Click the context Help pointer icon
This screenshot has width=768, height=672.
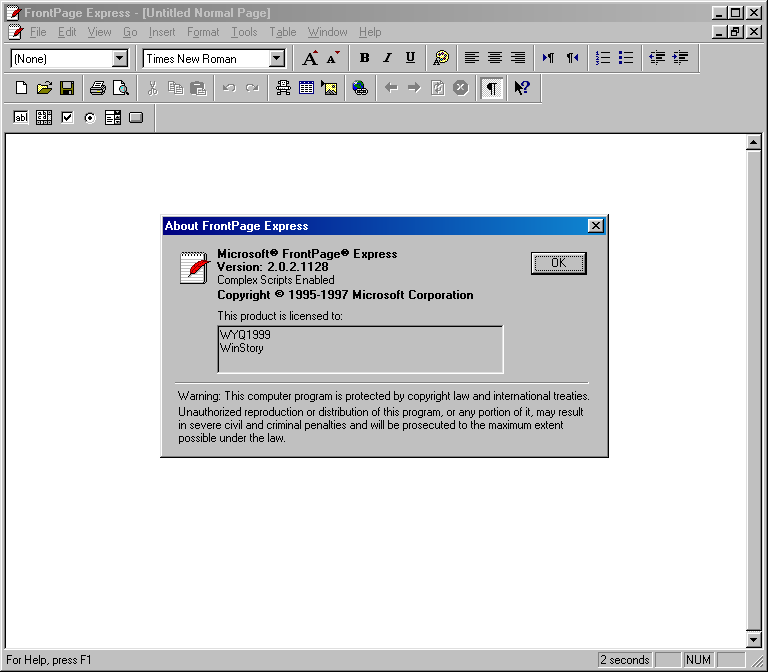point(522,88)
